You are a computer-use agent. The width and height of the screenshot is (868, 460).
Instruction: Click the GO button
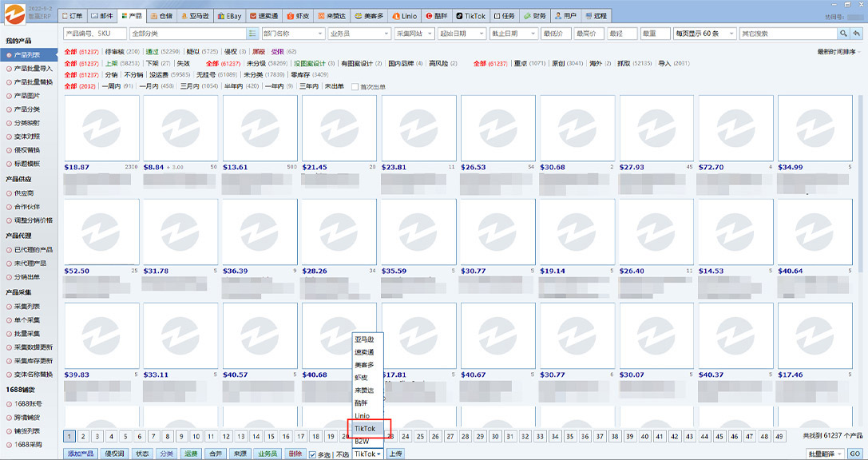pyautogui.click(x=854, y=454)
